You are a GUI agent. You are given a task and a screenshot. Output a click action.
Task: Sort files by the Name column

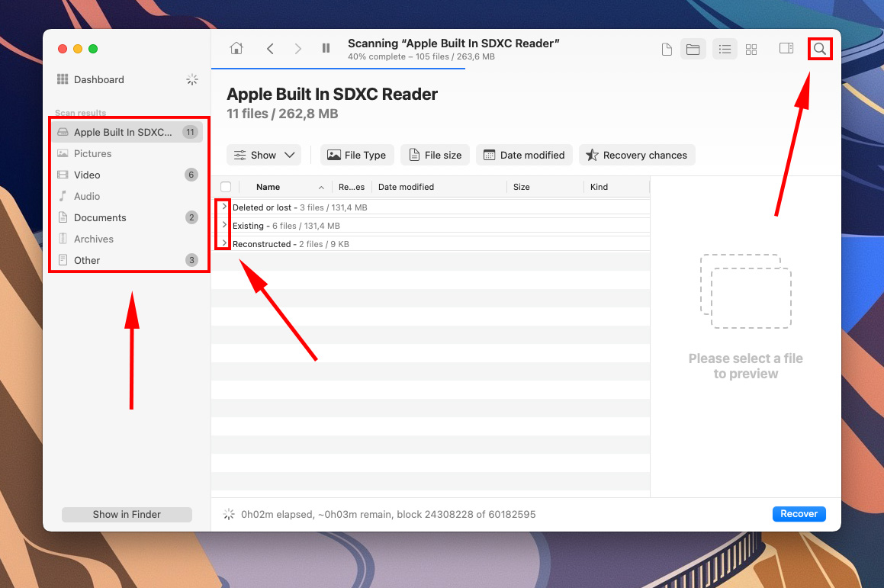(268, 186)
